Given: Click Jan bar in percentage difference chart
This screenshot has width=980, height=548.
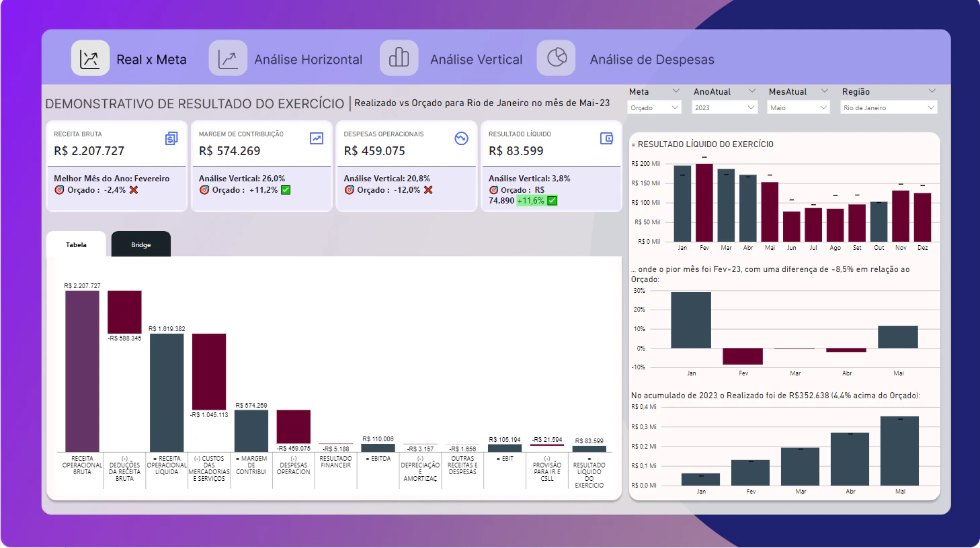Looking at the screenshot, I should (691, 320).
